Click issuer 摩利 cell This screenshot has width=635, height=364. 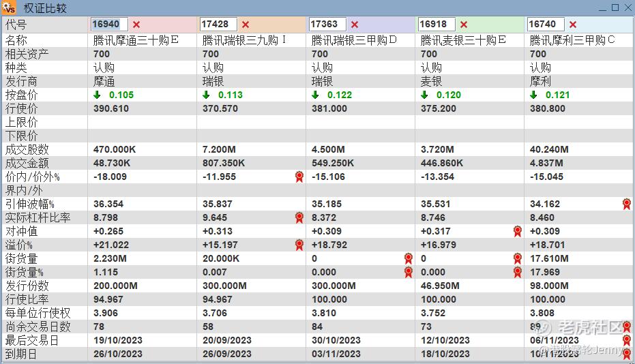click(x=540, y=81)
